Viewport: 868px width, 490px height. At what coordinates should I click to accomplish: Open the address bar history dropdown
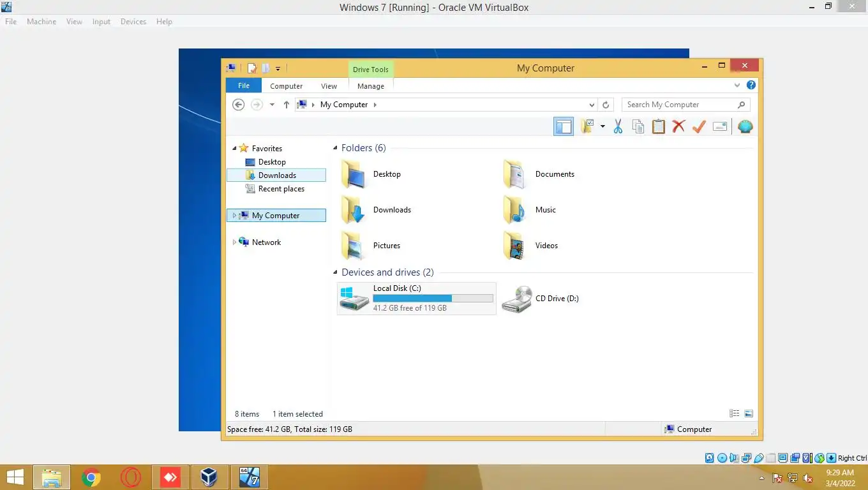(x=592, y=105)
